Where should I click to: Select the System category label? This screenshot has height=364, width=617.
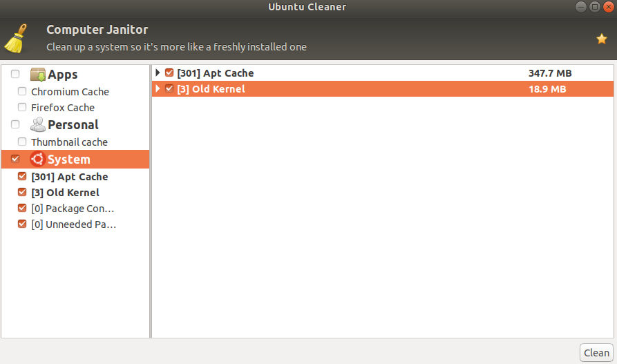pyautogui.click(x=69, y=160)
